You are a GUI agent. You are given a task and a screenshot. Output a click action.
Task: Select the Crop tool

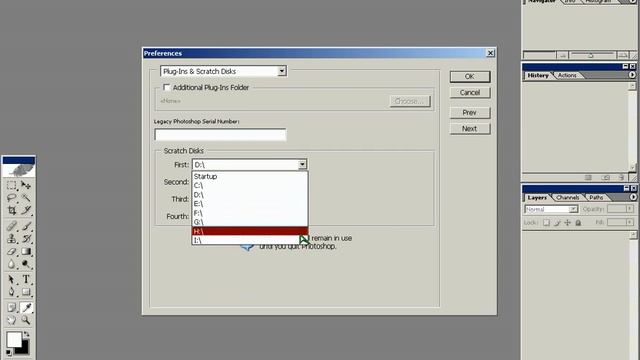tap(11, 210)
